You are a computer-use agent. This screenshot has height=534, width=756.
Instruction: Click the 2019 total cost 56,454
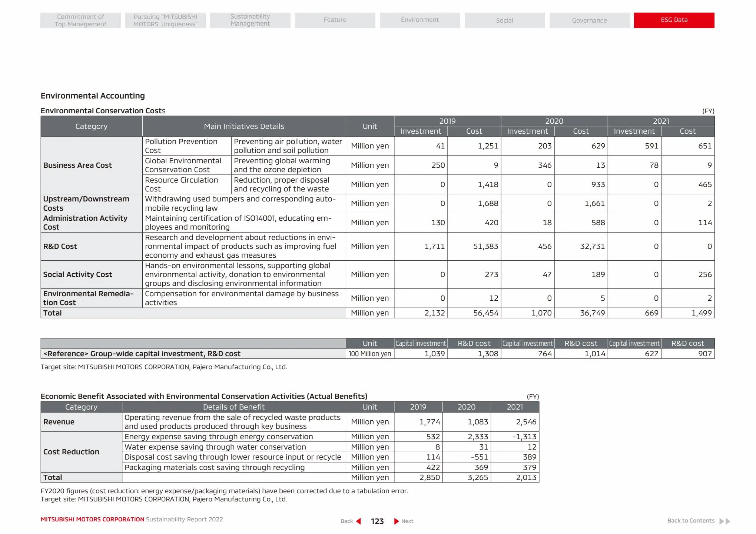(x=485, y=313)
